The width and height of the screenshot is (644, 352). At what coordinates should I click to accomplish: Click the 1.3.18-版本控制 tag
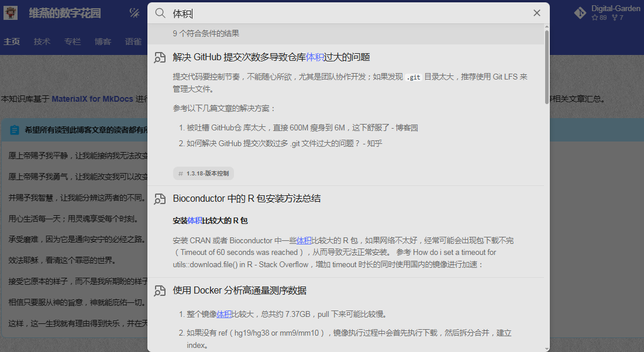[x=204, y=174]
